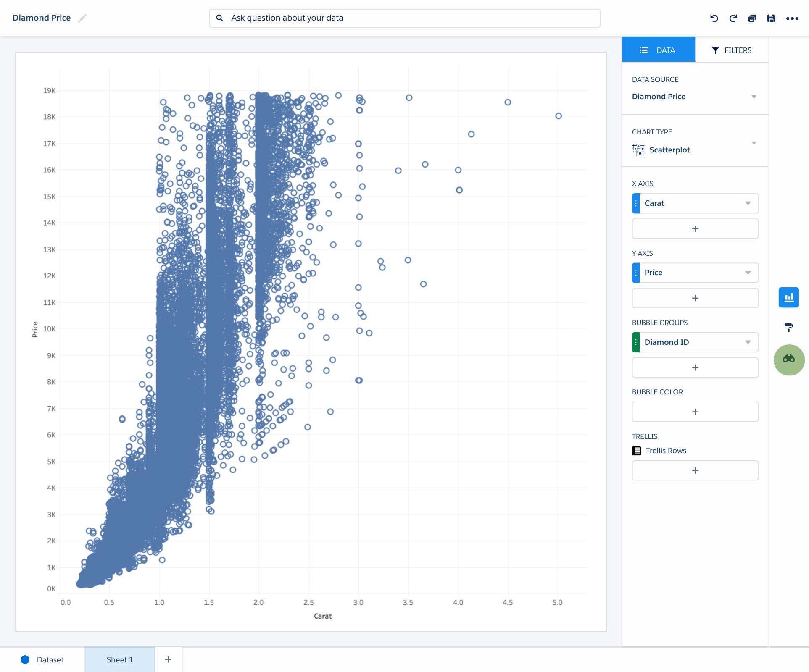809x672 pixels.
Task: Open the three-dots more options menu
Action: 792,18
